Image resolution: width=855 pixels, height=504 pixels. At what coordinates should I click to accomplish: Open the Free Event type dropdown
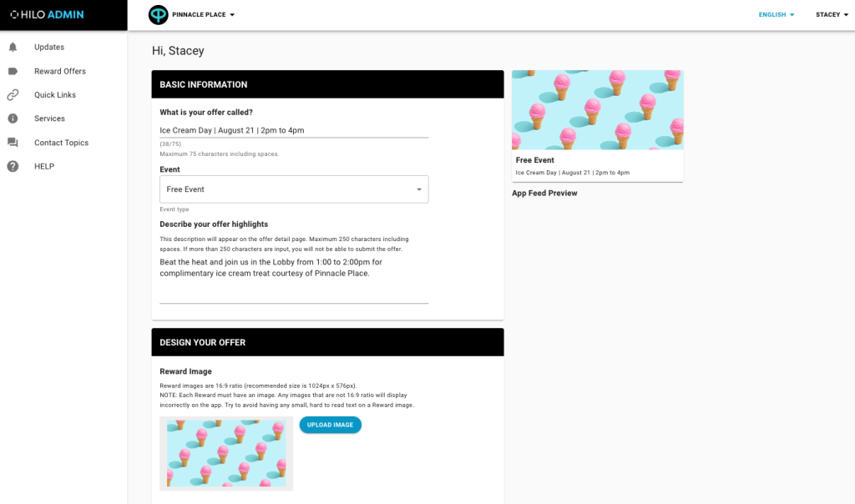coord(294,189)
